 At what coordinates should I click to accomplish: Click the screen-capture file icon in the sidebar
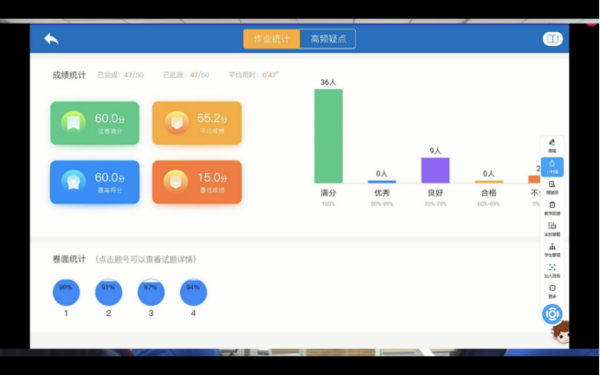(552, 229)
